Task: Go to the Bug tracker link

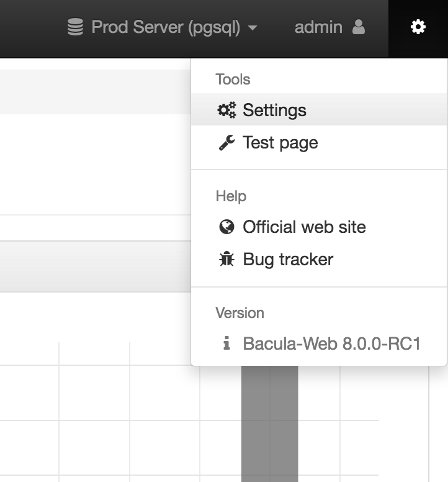Action: click(x=288, y=260)
